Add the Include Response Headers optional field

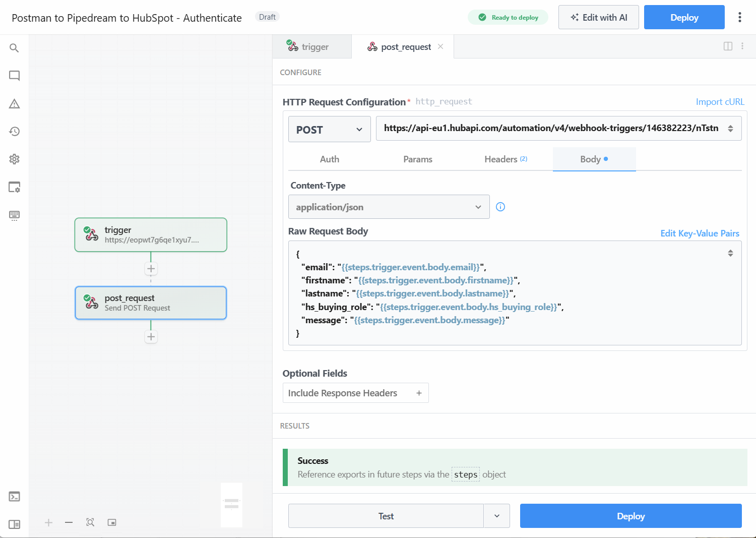(x=419, y=393)
